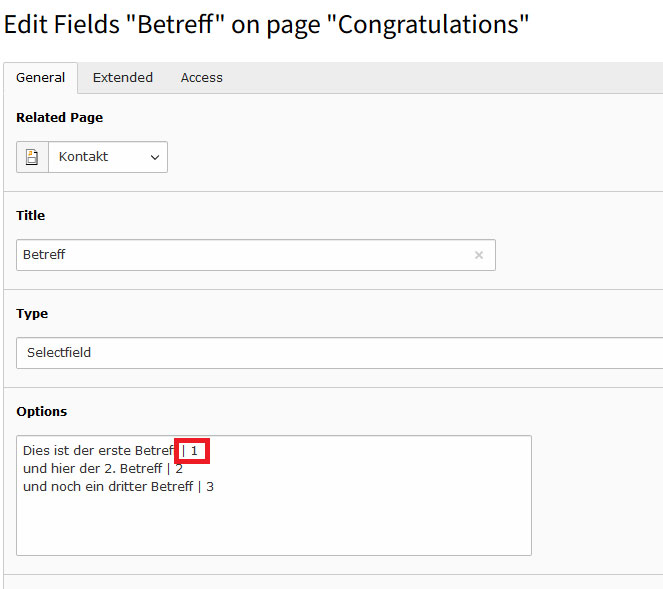Click the "und noch ein dritter Betreff" line
This screenshot has width=663, height=589.
coord(108,486)
